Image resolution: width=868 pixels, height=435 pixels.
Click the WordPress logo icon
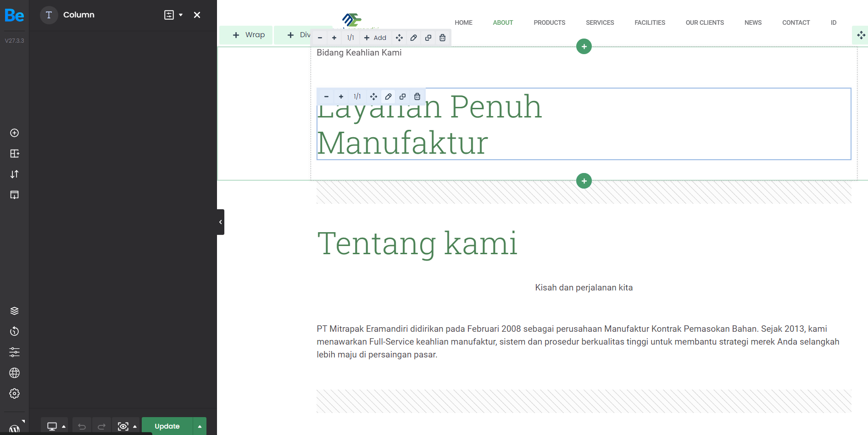point(15,429)
